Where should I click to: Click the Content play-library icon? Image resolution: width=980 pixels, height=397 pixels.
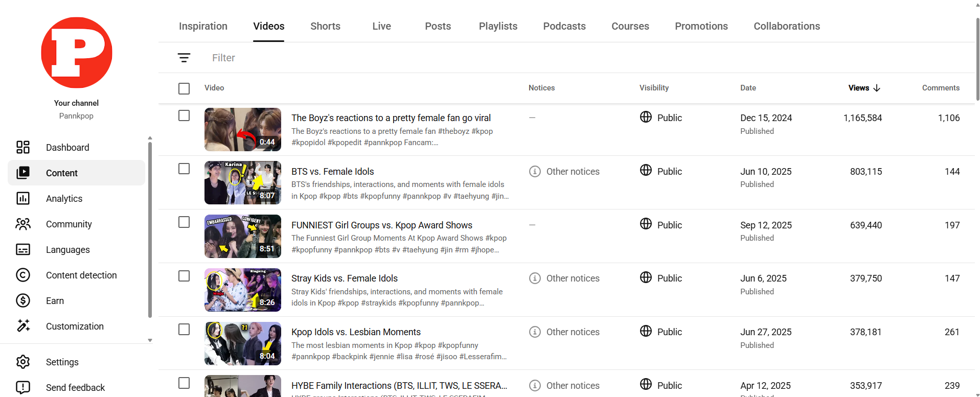[x=23, y=173]
